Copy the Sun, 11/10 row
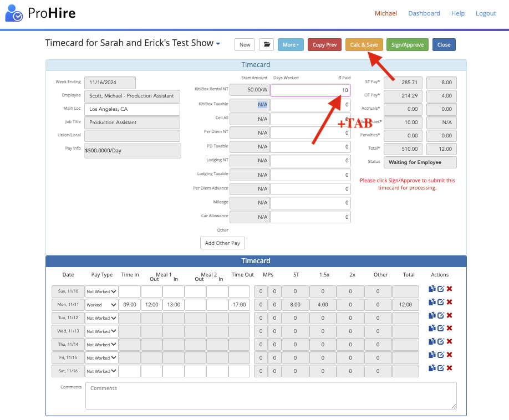The width and height of the screenshot is (509, 420). click(x=432, y=289)
